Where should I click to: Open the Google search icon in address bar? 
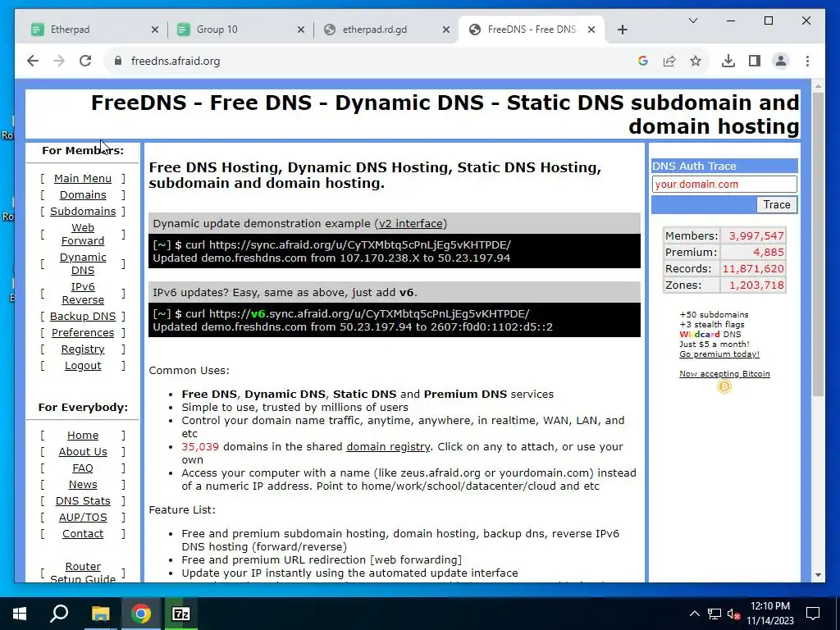coord(643,61)
